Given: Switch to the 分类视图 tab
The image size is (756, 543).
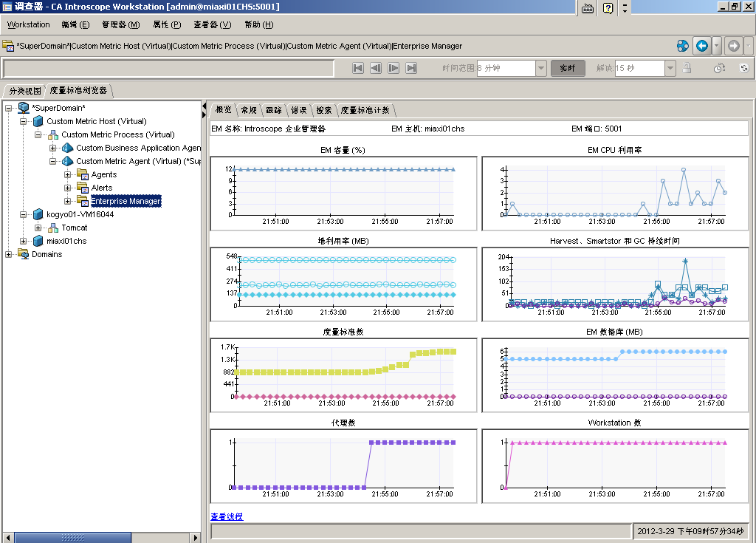Looking at the screenshot, I should (x=24, y=90).
